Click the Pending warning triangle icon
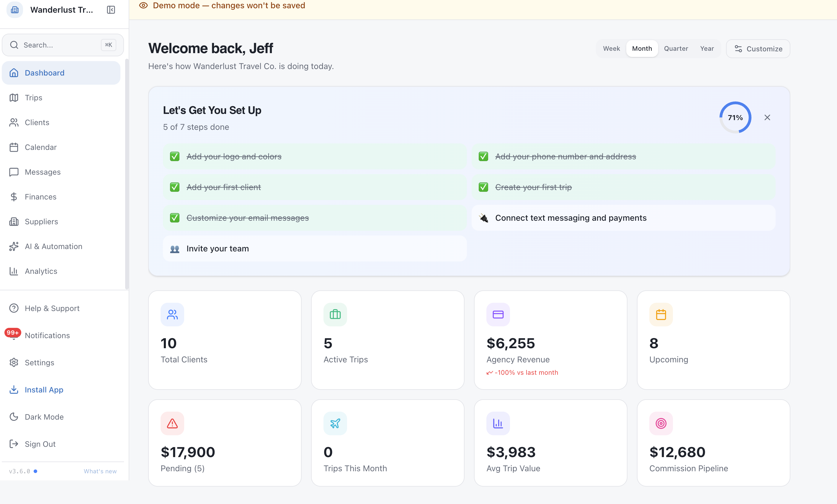 [172, 423]
